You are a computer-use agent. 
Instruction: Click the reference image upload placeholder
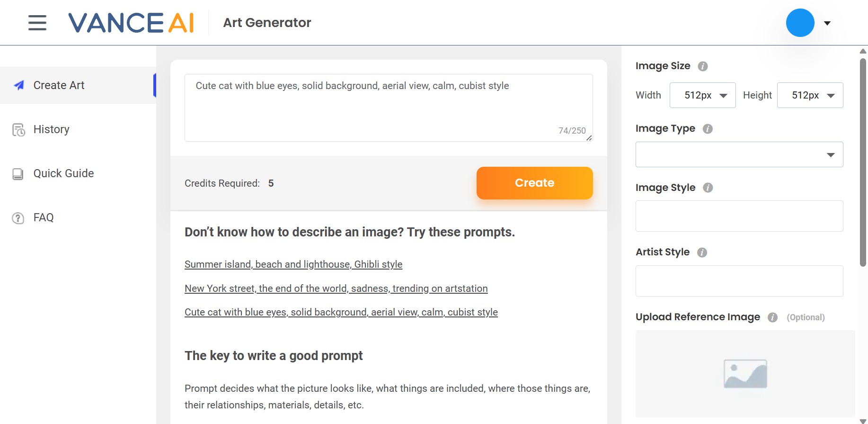(x=745, y=373)
